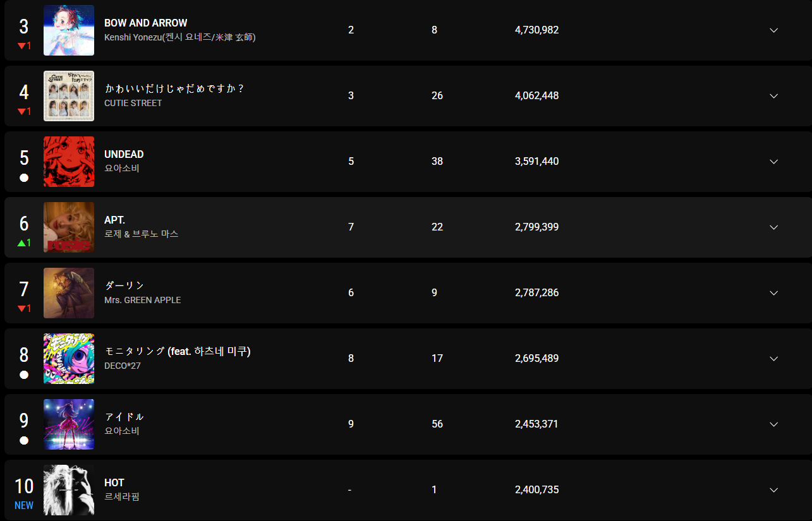The image size is (812, 521).
Task: Click Mrs. GREEN APPLE album artwork
Action: [x=69, y=293]
